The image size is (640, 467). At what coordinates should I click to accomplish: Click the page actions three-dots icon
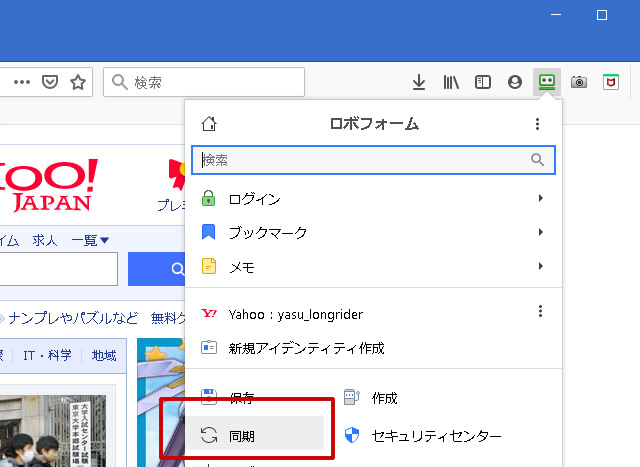click(22, 82)
